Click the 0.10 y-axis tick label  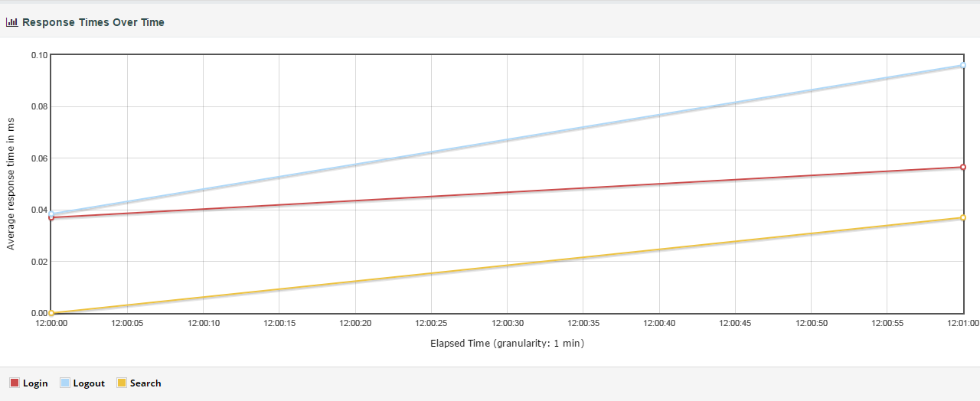point(38,55)
